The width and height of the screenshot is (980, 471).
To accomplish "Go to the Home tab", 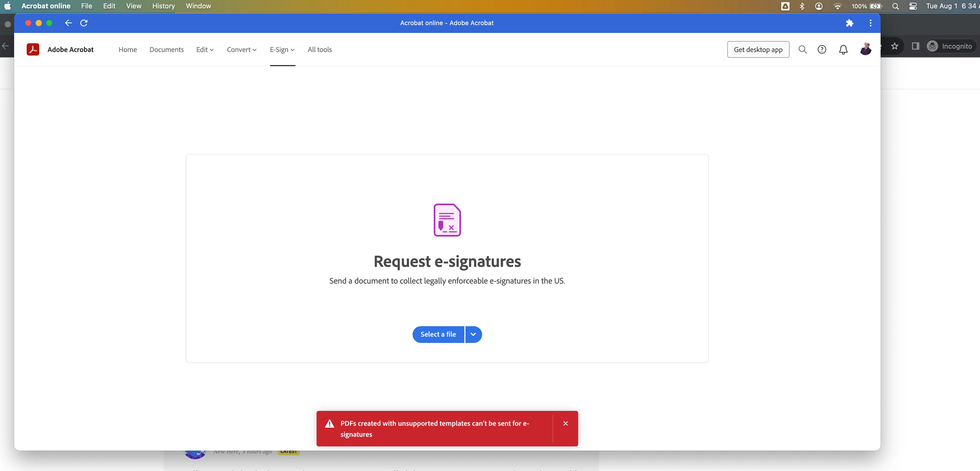I will 127,50.
